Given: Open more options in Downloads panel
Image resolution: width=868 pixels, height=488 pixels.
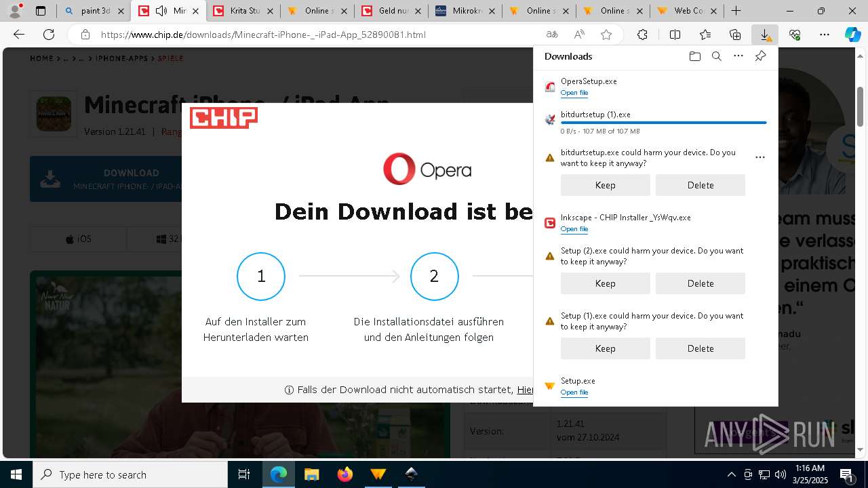Looking at the screenshot, I should coord(738,56).
